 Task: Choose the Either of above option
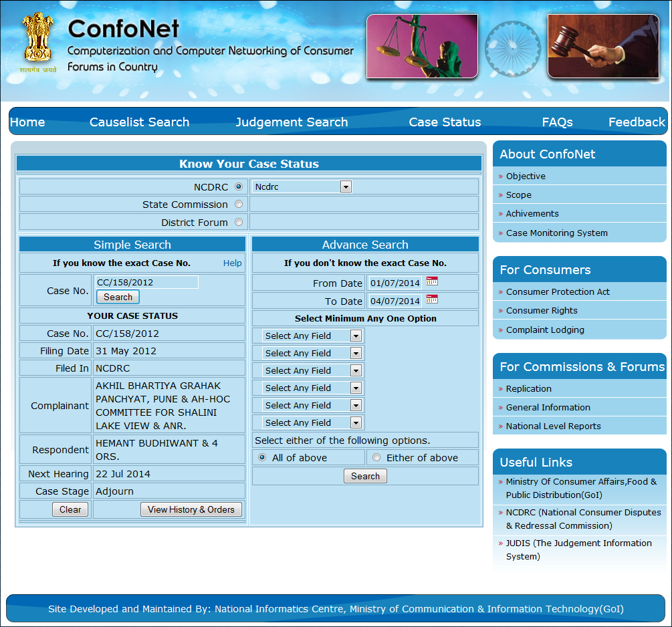[376, 457]
